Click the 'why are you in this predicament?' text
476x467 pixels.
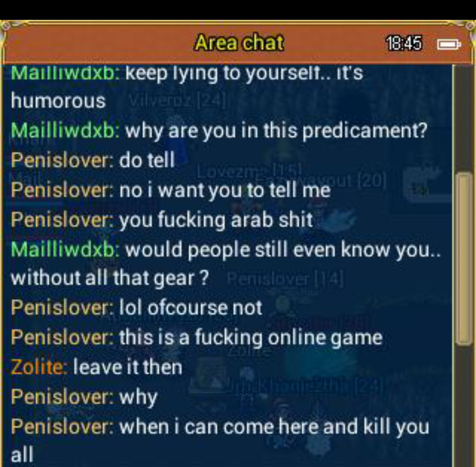(x=276, y=131)
